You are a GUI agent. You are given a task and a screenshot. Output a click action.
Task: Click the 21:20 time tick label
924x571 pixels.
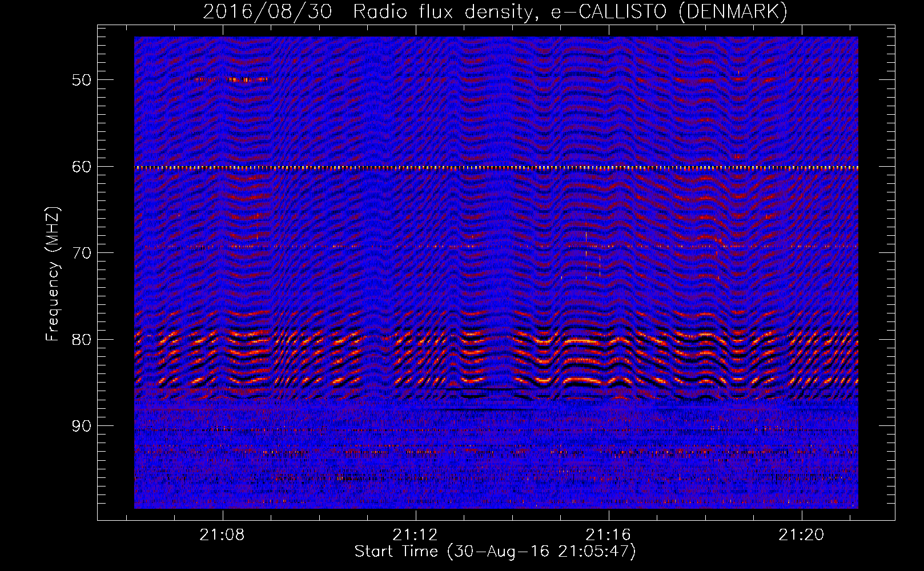click(x=802, y=534)
